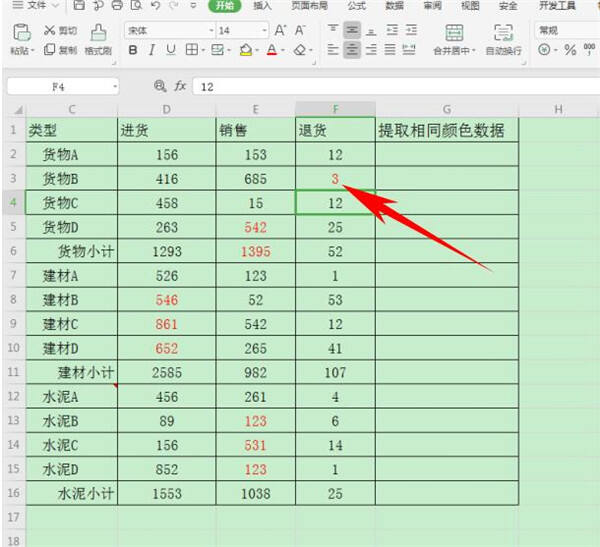This screenshot has width=600, height=547.
Task: Apply the yellow fill color
Action: pyautogui.click(x=246, y=50)
